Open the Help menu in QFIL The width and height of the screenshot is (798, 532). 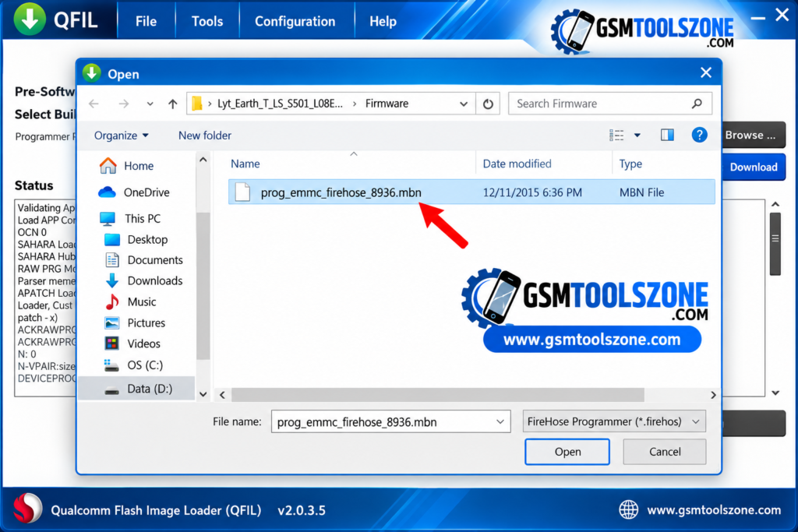(x=383, y=21)
